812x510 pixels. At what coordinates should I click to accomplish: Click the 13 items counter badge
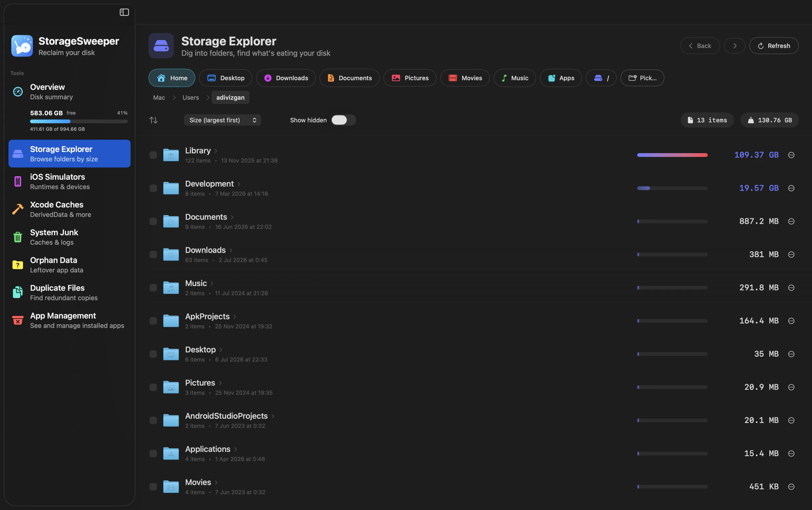click(707, 120)
